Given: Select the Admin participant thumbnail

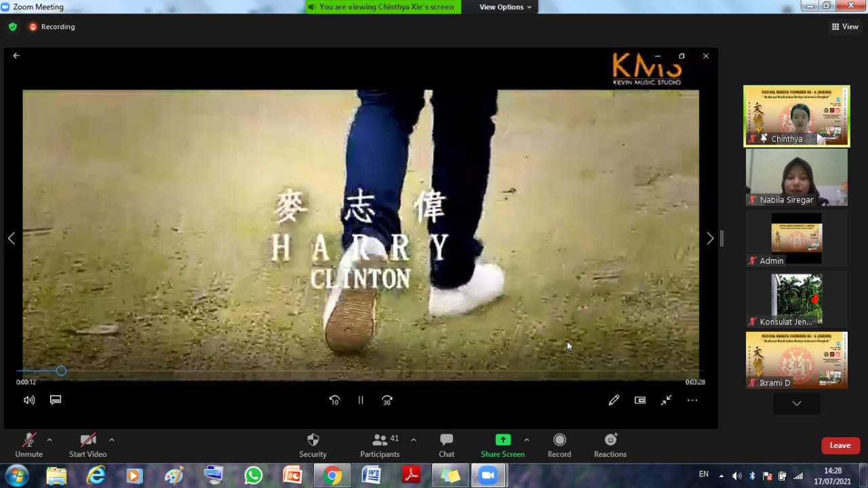Looking at the screenshot, I should 797,238.
